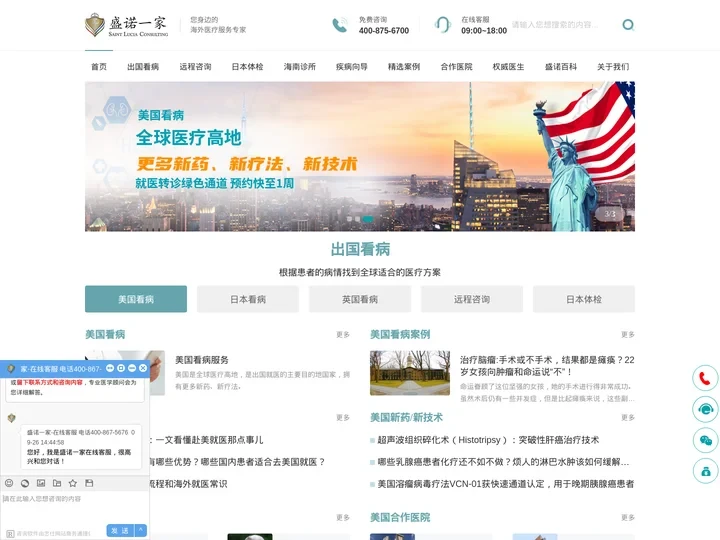Screen dimensions: 720x540
Task: Open the 精选案例 navigation item
Action: point(404,67)
